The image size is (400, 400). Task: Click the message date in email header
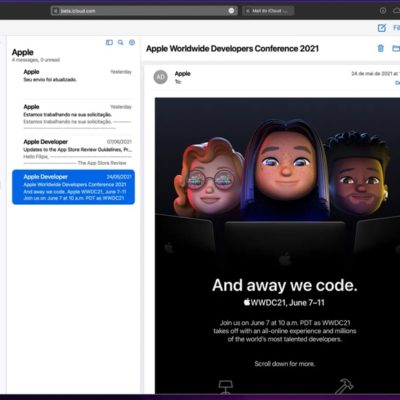pos(375,74)
